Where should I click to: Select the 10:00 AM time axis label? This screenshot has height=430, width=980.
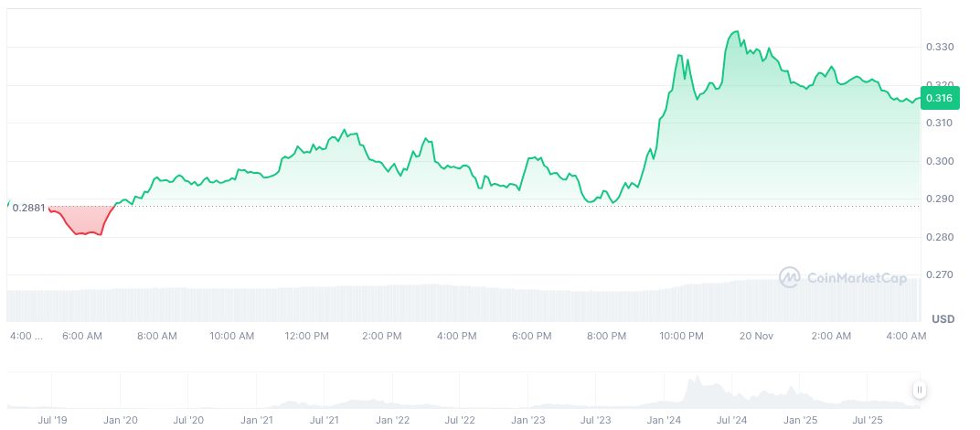pos(231,336)
